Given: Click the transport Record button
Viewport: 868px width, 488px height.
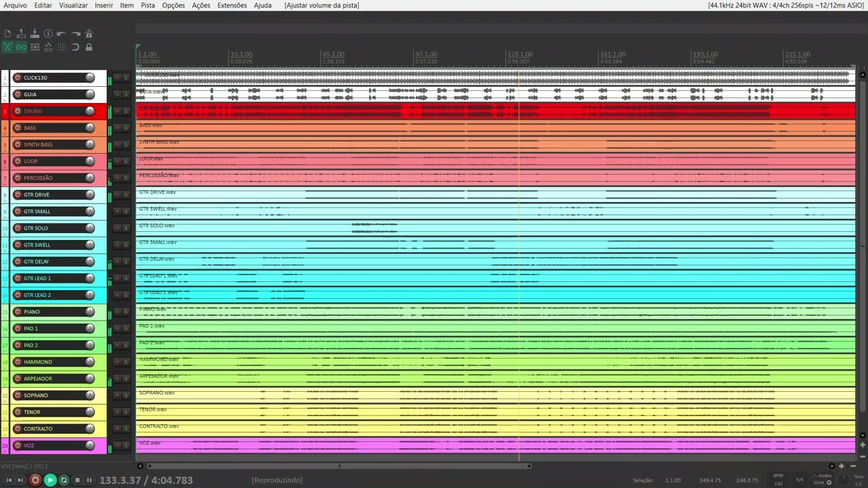Looking at the screenshot, I should click(x=35, y=480).
